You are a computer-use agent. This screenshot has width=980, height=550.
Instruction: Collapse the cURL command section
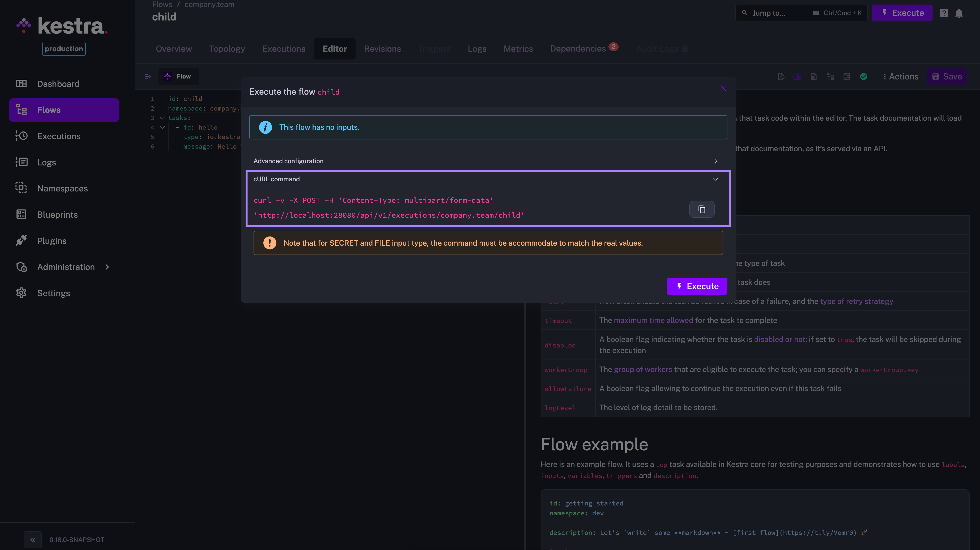click(715, 179)
